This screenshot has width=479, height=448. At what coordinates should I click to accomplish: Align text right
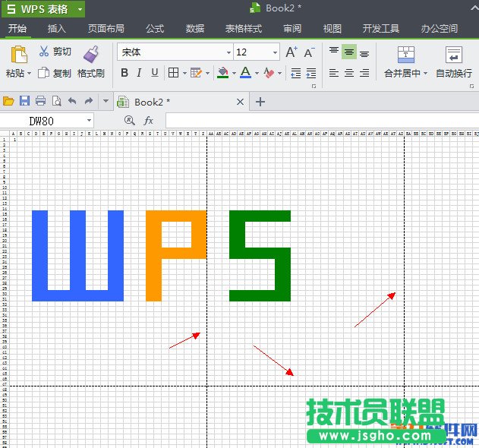tap(364, 73)
